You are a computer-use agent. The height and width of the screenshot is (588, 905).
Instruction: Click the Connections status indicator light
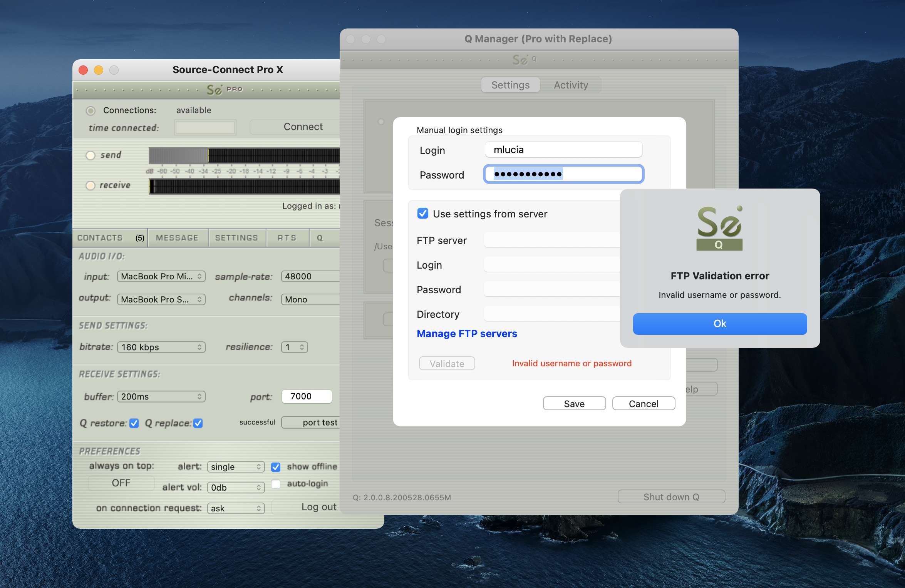pyautogui.click(x=90, y=111)
